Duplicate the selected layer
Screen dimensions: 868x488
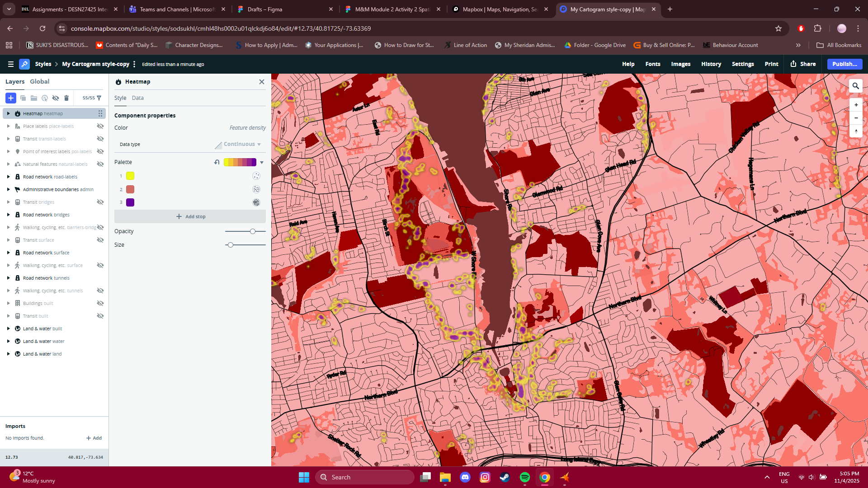pos(23,98)
